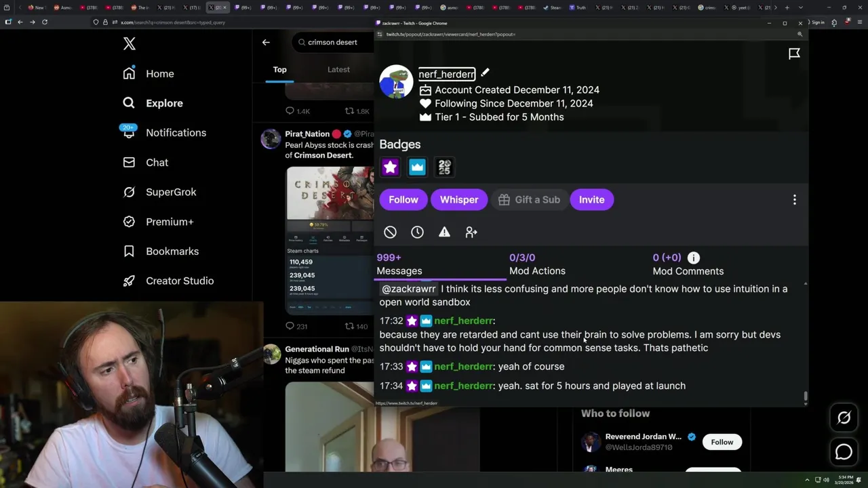The width and height of the screenshot is (868, 488).
Task: Click the Mod Comments info icon
Action: tap(693, 258)
